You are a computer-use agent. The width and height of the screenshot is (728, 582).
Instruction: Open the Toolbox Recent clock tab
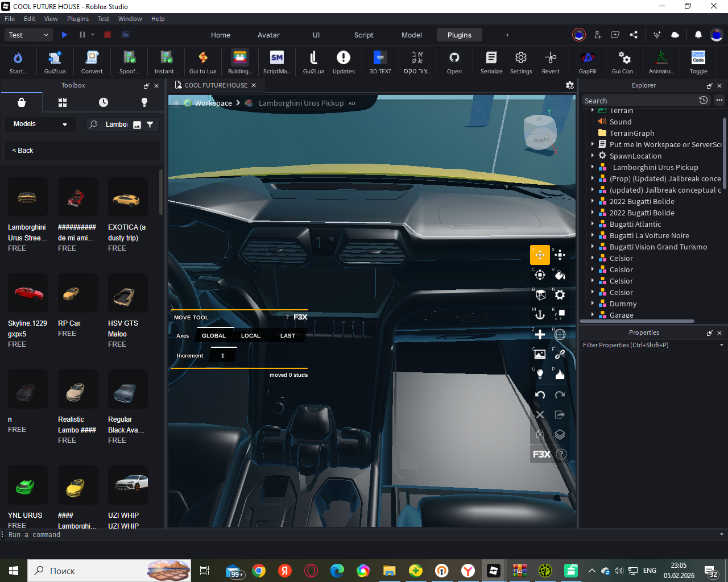click(x=103, y=102)
